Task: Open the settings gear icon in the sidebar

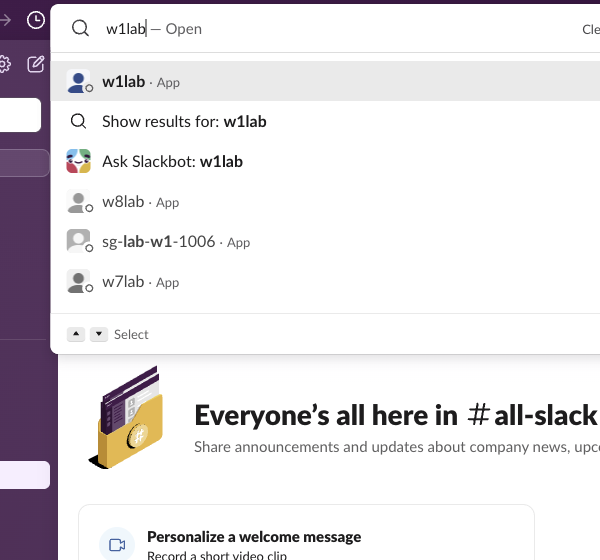Action: tap(4, 64)
